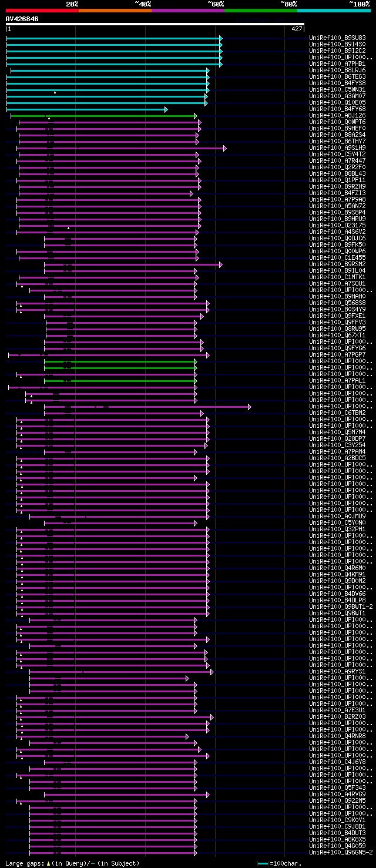Select the UniRef100_B4DV66 label
Image resolution: width=376 pixels, height=868 pixels.
tap(337, 594)
